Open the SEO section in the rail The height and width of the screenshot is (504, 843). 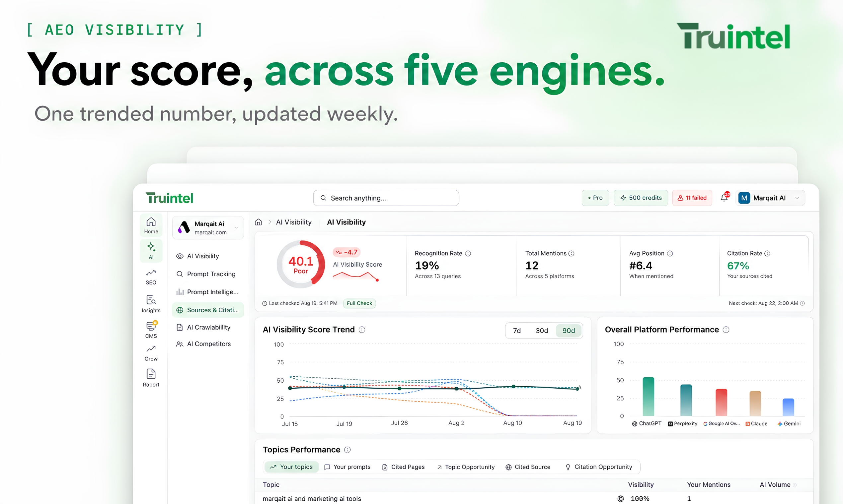pos(151,277)
